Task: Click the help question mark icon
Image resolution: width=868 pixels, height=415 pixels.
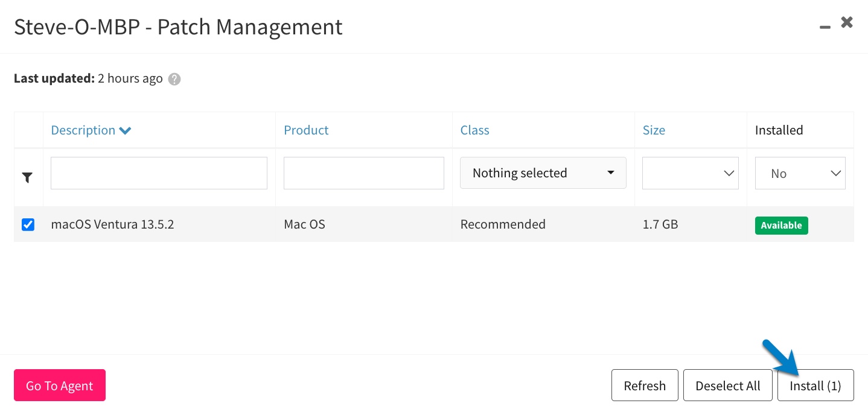Action: pos(174,79)
